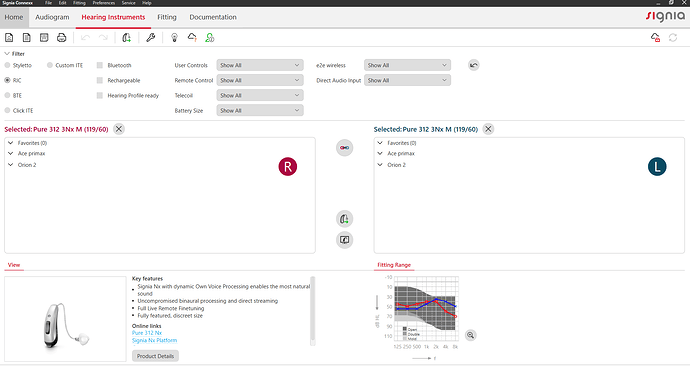
Task: Enable the Rechargeable checkbox
Action: tap(100, 81)
